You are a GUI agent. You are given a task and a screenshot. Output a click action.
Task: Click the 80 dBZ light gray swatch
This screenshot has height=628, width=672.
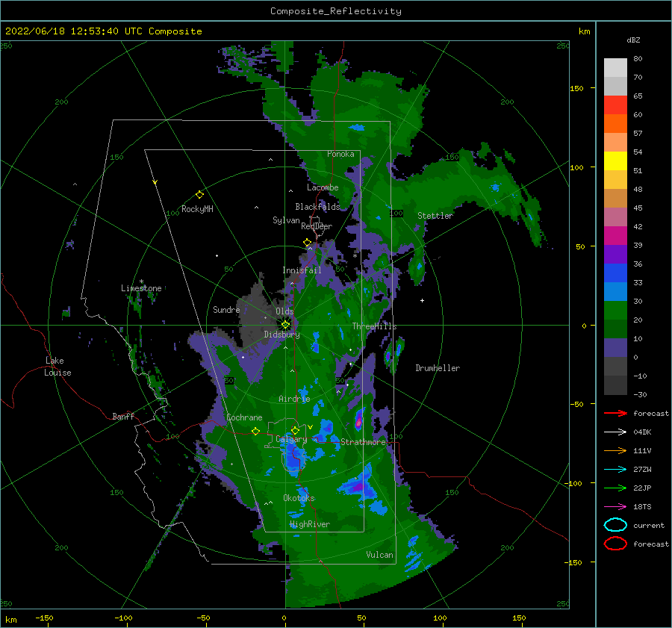pos(615,68)
